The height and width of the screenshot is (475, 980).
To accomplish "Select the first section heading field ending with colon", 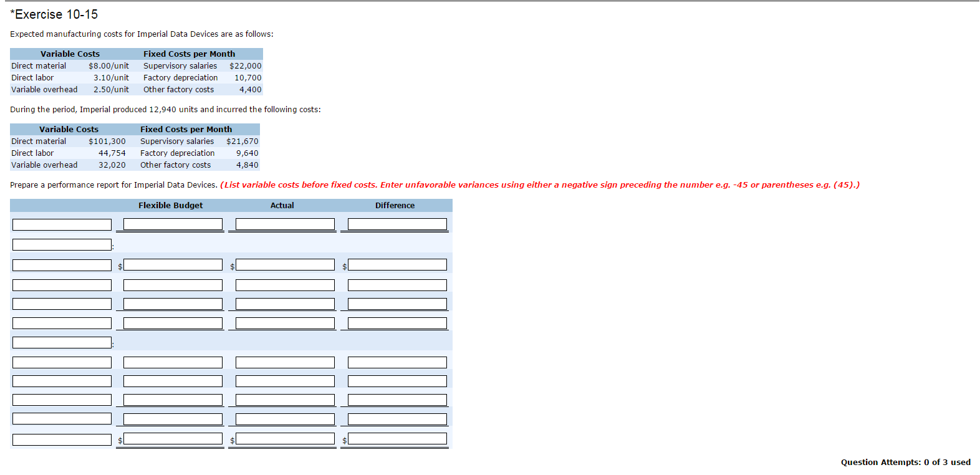I will point(62,245).
